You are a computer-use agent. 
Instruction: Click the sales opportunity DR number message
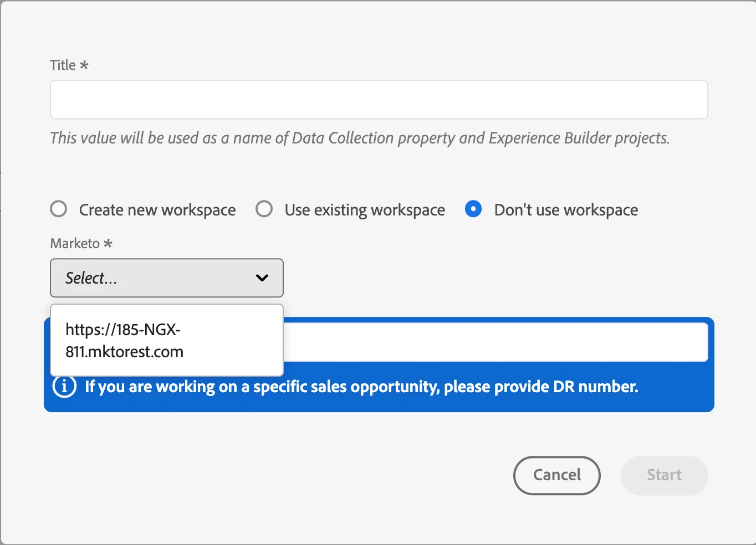(361, 387)
